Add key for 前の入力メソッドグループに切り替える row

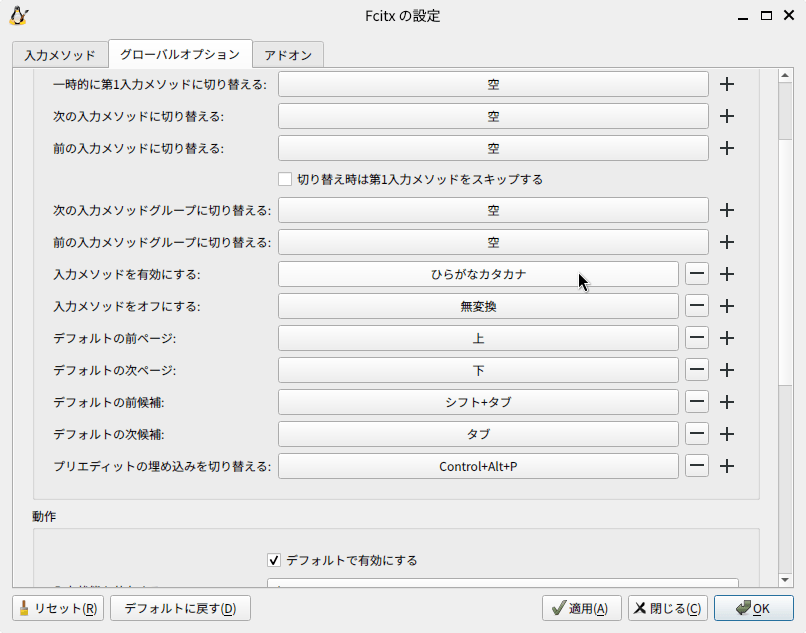[x=726, y=242]
